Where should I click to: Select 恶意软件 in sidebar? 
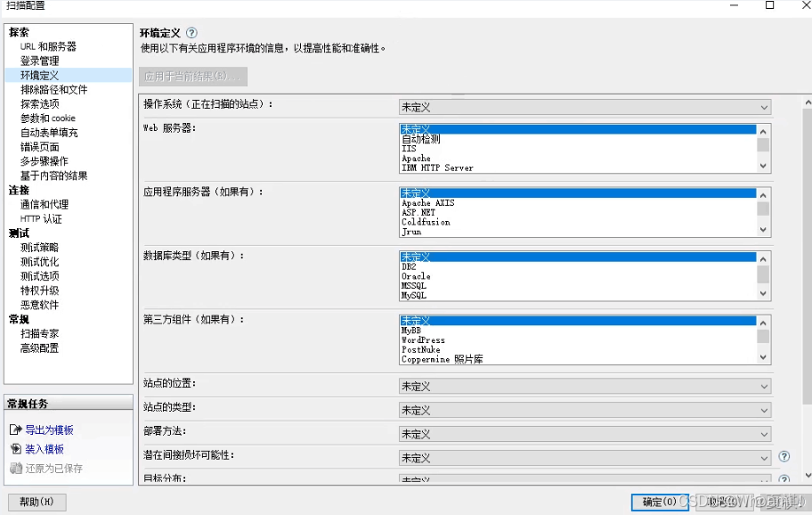click(40, 305)
